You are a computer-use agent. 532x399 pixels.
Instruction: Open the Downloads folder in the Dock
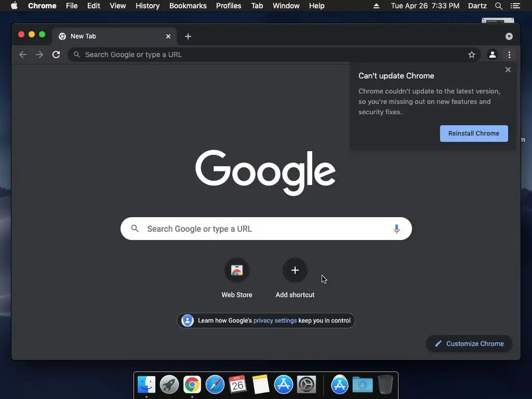(362, 385)
